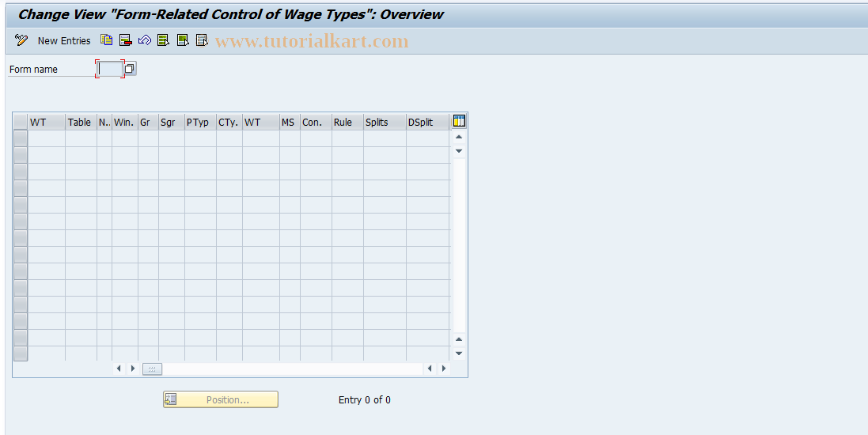
Task: Click the select-all corner cell of the table
Action: 21,123
